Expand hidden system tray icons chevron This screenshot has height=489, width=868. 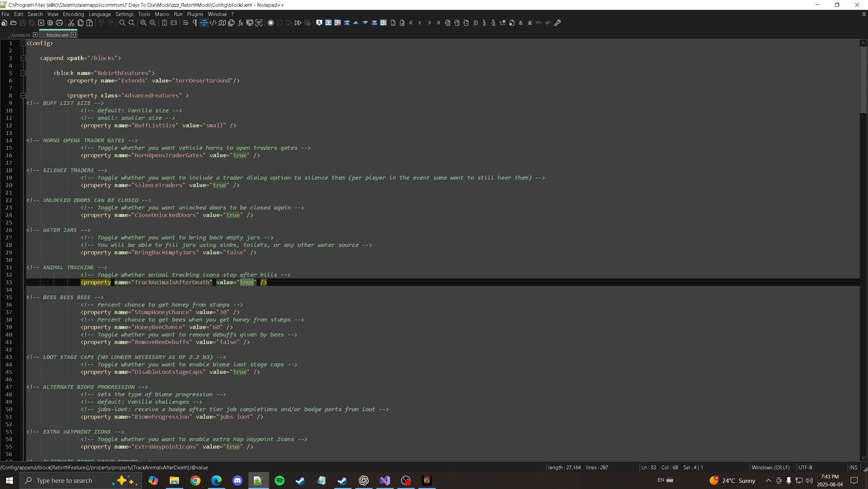pyautogui.click(x=769, y=481)
